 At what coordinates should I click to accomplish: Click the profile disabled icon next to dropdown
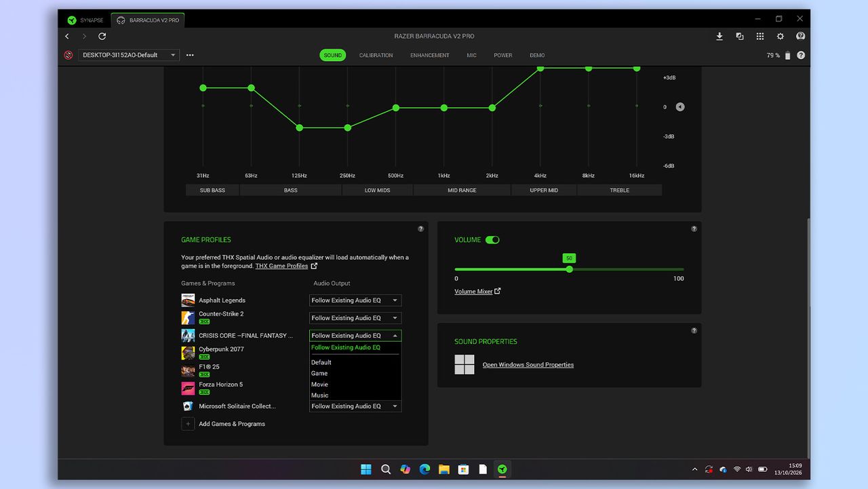click(x=68, y=55)
